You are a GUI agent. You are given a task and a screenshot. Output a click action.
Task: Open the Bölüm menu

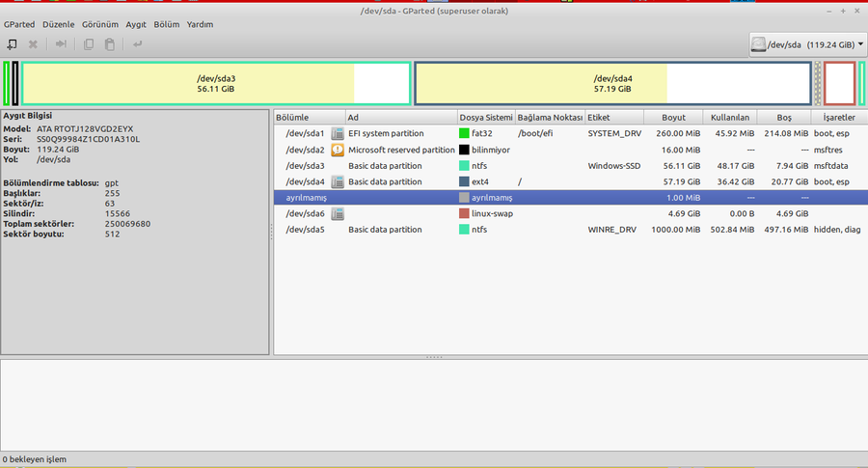[x=167, y=24]
